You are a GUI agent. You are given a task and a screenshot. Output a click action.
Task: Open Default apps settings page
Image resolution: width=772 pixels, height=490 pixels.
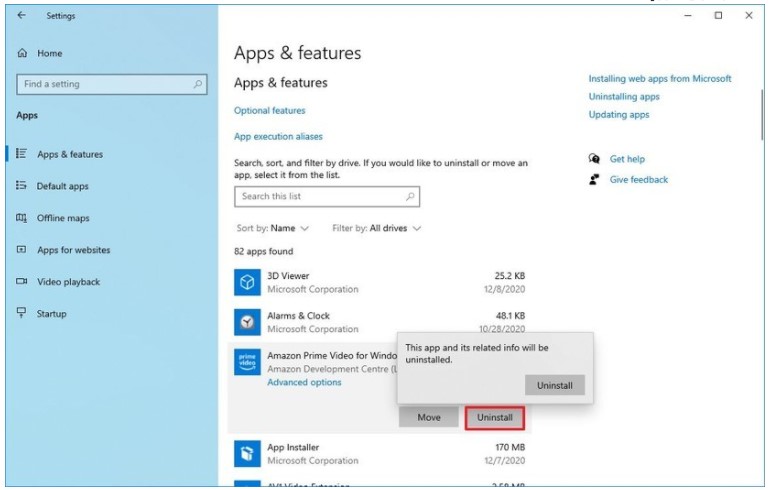(x=62, y=186)
